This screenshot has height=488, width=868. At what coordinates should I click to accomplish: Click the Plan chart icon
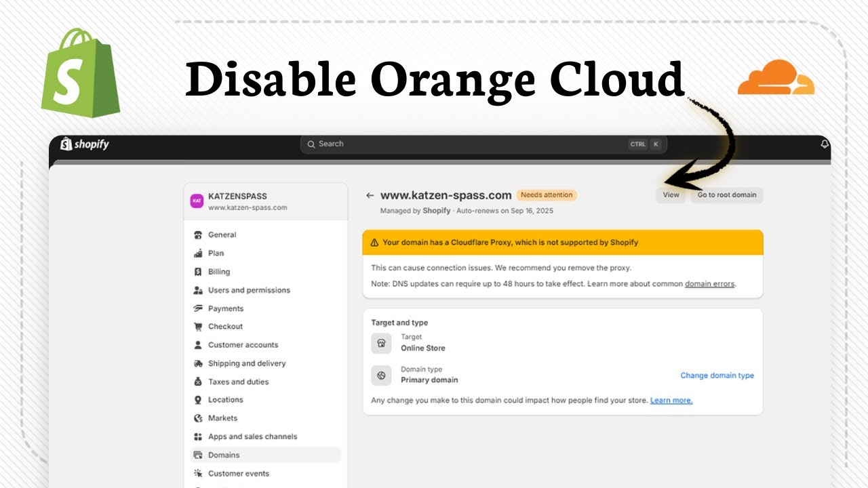[198, 253]
